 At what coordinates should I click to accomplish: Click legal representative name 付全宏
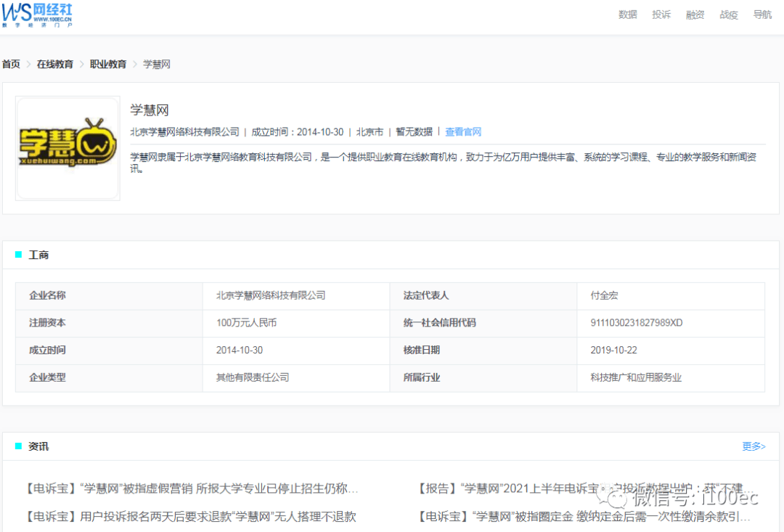(x=604, y=295)
